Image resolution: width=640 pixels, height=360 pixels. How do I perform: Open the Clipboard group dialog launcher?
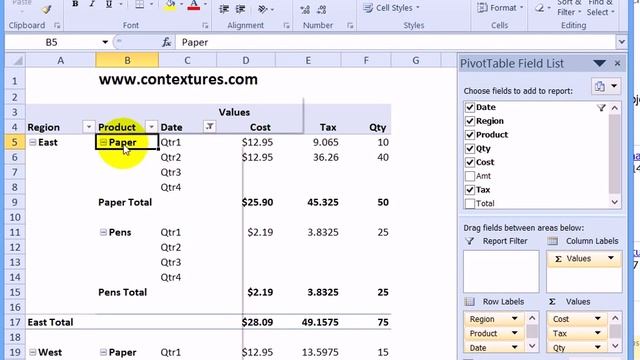[57, 26]
